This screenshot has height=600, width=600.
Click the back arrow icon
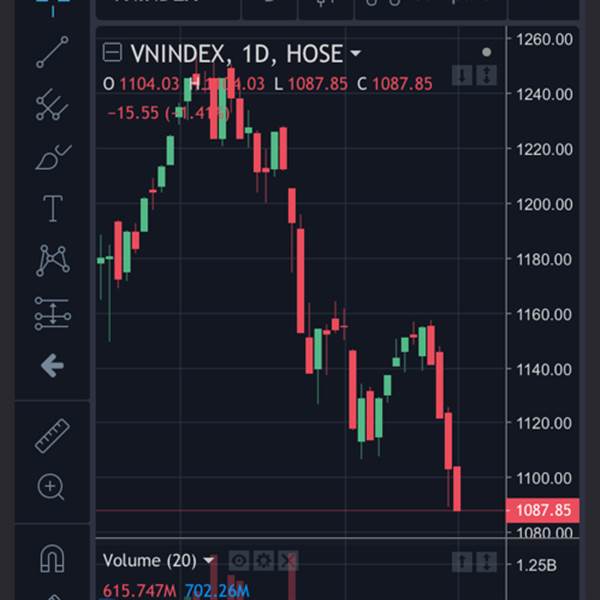(52, 365)
